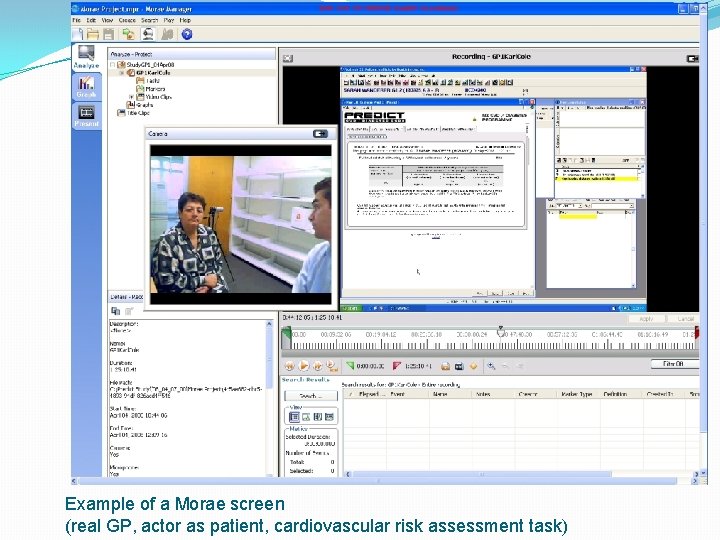Select the Video Clips tree item
Screen dimensions: 720x540
click(158, 97)
